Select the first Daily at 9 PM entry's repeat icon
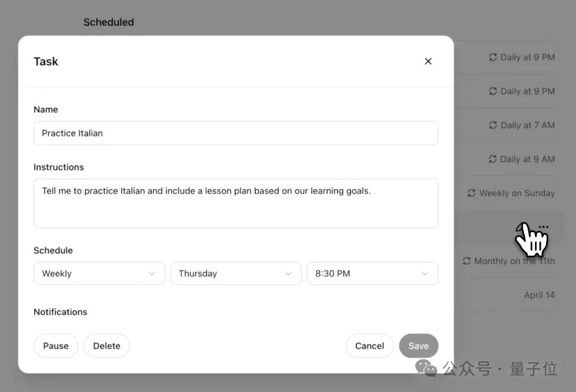The height and width of the screenshot is (392, 576). [x=493, y=57]
